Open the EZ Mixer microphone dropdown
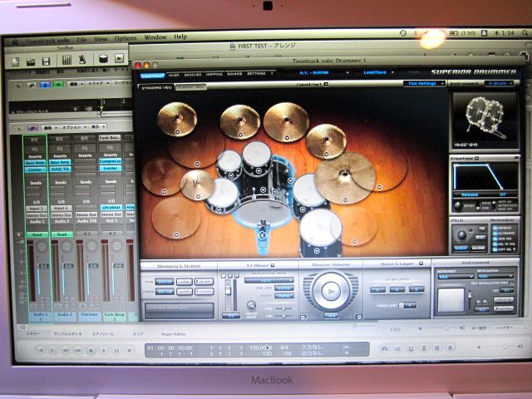The height and width of the screenshot is (399, 532). tap(268, 280)
